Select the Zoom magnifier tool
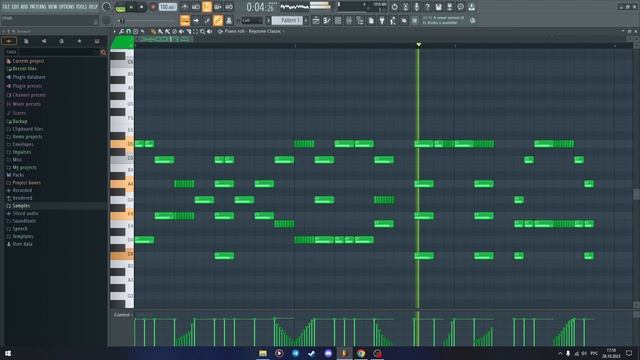Viewport: 640px width, 360px height. click(x=202, y=31)
